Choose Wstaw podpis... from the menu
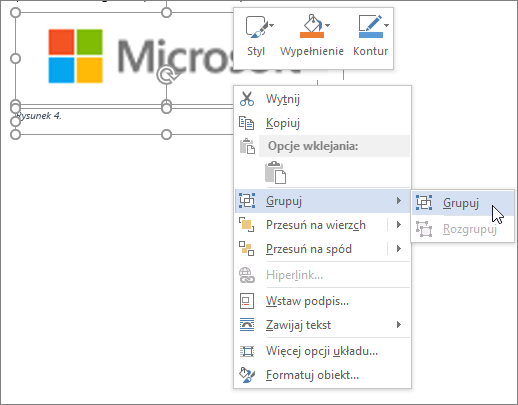The image size is (518, 405). tap(322, 301)
